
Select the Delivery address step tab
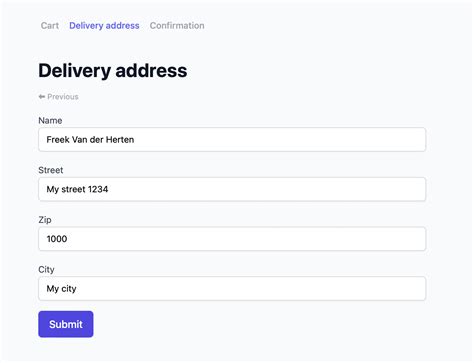(x=104, y=26)
